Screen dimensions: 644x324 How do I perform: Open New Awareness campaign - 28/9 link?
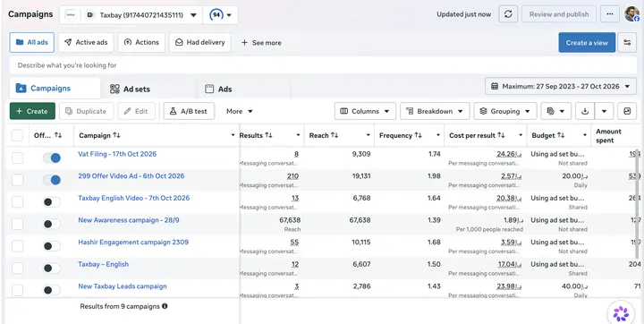(x=129, y=220)
